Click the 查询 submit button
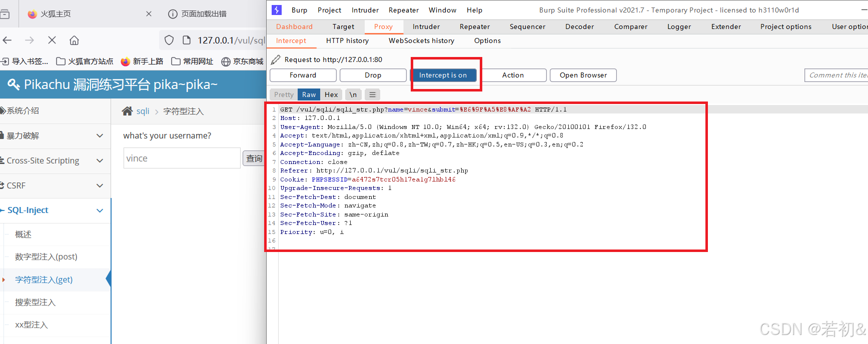Image resolution: width=868 pixels, height=344 pixels. pos(254,158)
